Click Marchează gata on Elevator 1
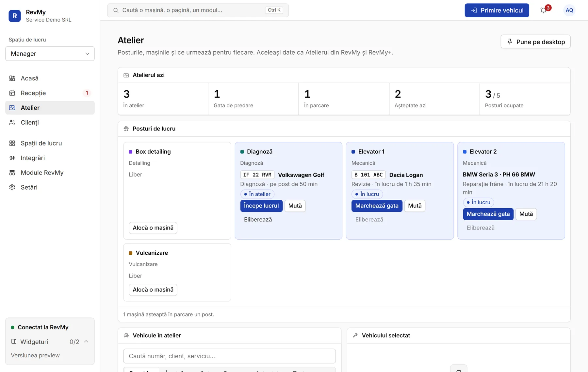This screenshot has height=372, width=588. 377,206
